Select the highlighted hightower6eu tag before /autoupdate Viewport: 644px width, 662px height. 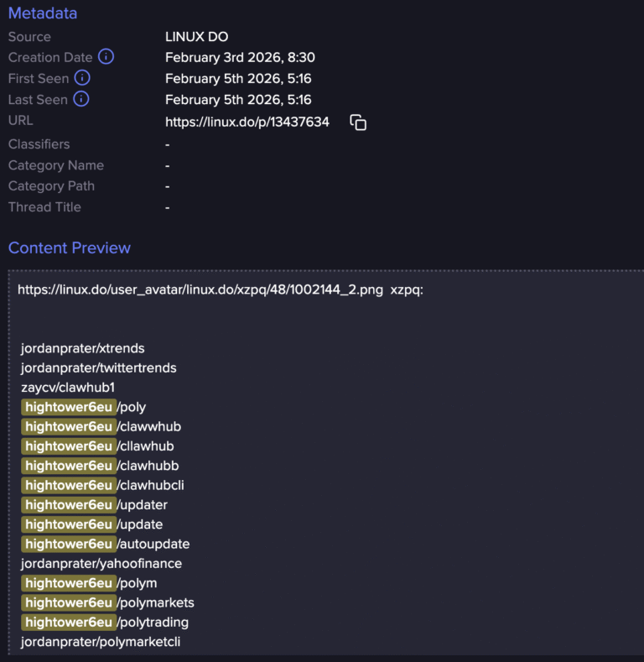(69, 544)
